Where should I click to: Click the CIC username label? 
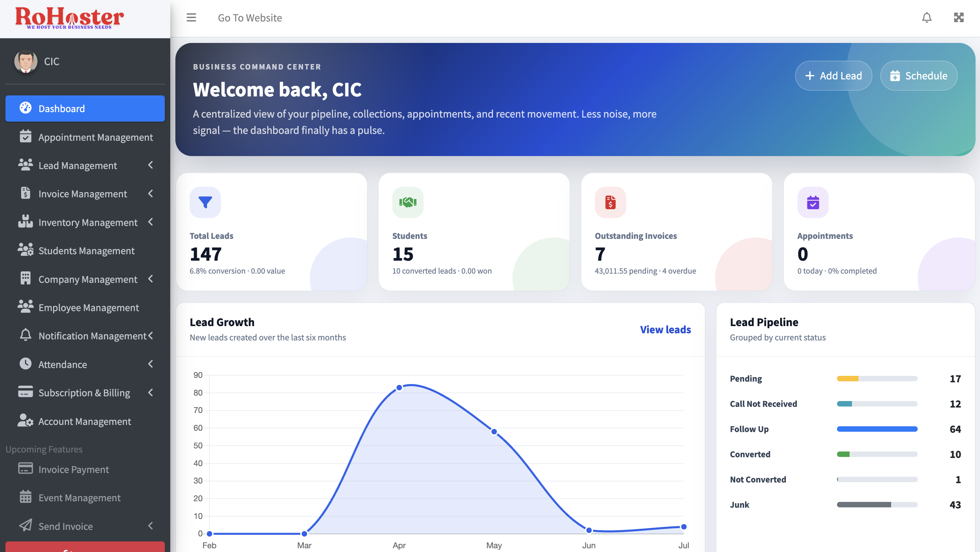[52, 61]
